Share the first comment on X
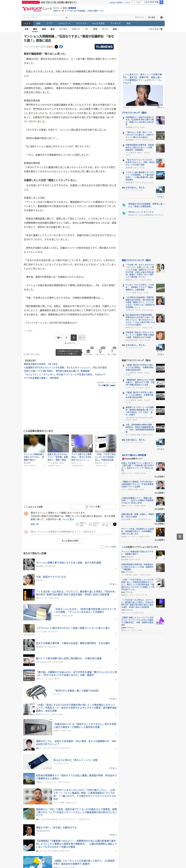Image resolution: width=186 pixels, height=868 pixels. (x=115, y=524)
